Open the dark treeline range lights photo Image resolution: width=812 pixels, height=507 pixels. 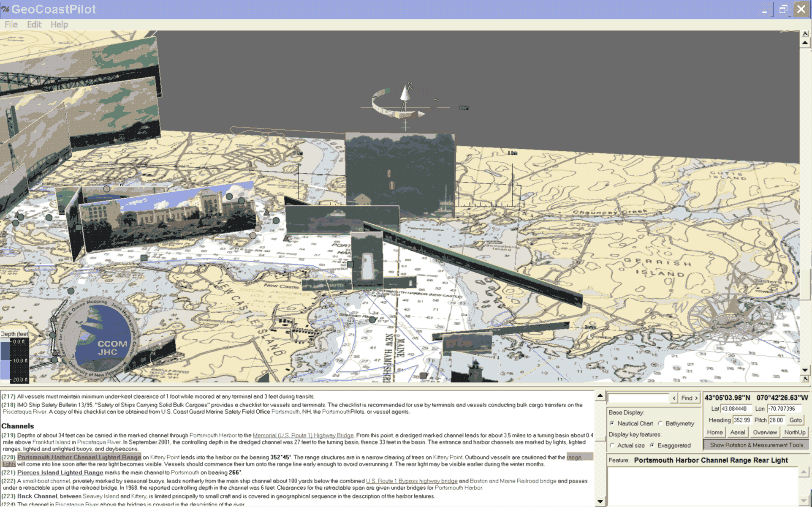(x=400, y=175)
